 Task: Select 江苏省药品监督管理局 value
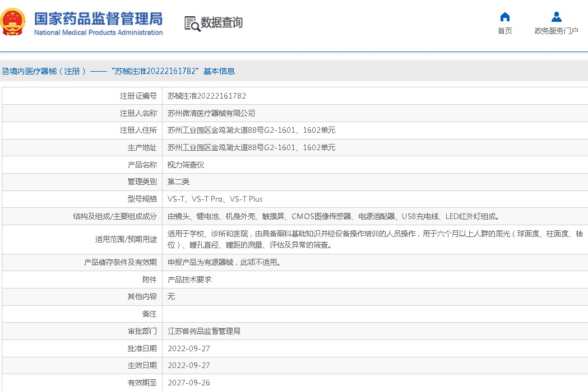pos(203,331)
